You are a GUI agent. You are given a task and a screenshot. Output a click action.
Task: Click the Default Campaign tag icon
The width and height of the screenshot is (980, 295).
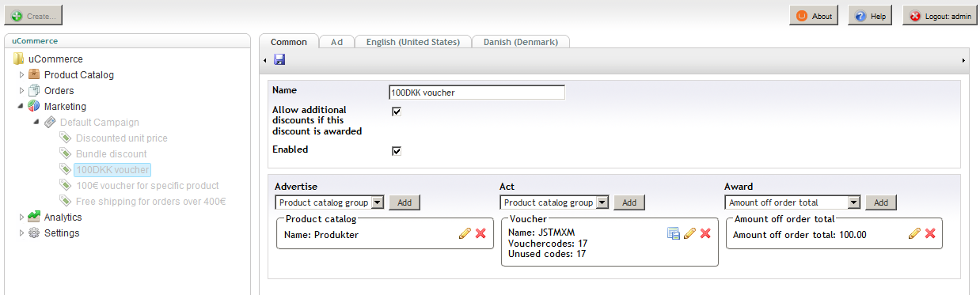coord(50,122)
